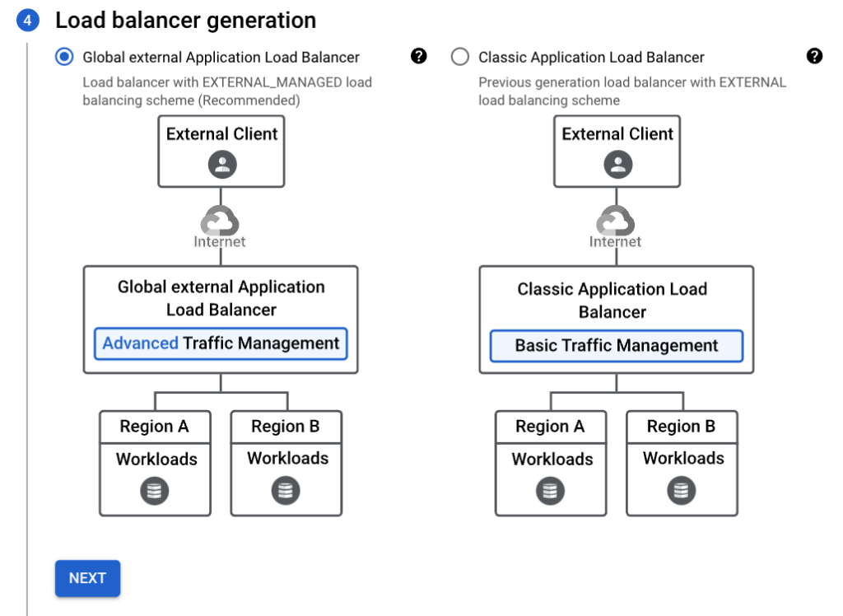The width and height of the screenshot is (843, 616).
Task: Click the Basic Traffic Management box
Action: pos(616,345)
